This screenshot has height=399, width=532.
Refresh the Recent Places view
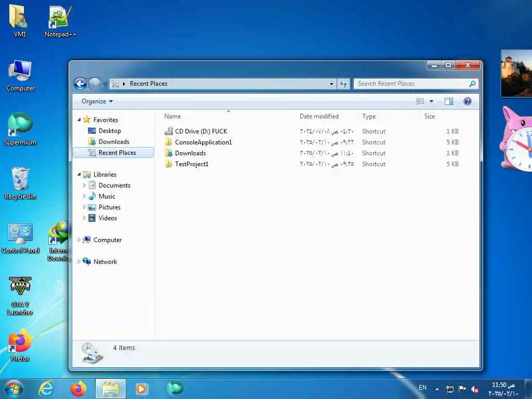(x=343, y=84)
